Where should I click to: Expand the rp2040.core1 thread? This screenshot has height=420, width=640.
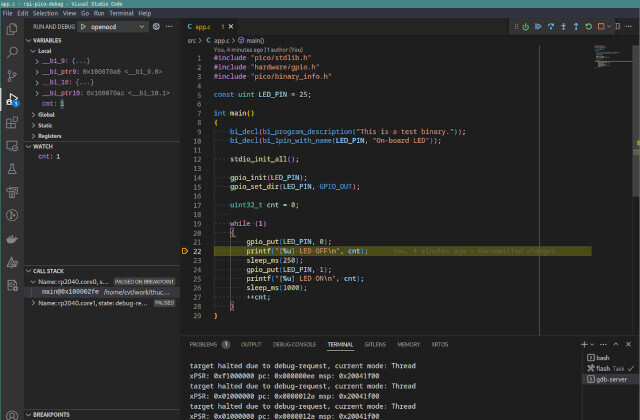pyautogui.click(x=33, y=303)
